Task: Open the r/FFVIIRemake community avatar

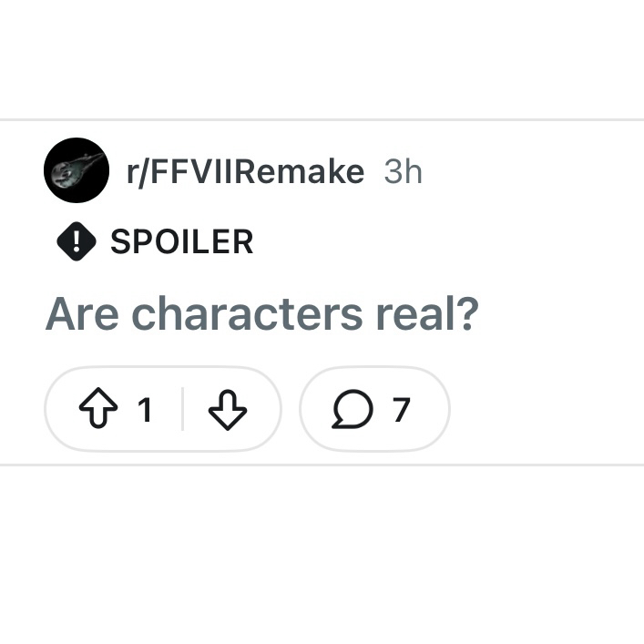Action: [77, 170]
